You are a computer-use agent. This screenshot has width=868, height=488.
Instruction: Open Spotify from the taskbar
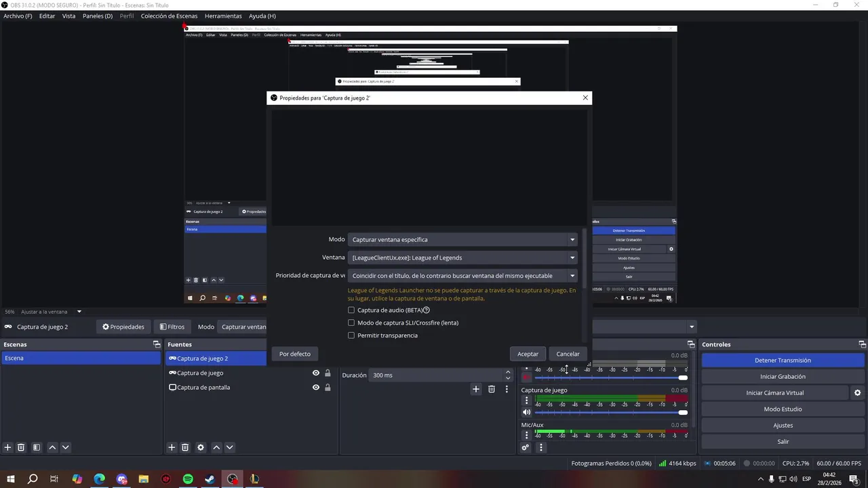coord(188,479)
